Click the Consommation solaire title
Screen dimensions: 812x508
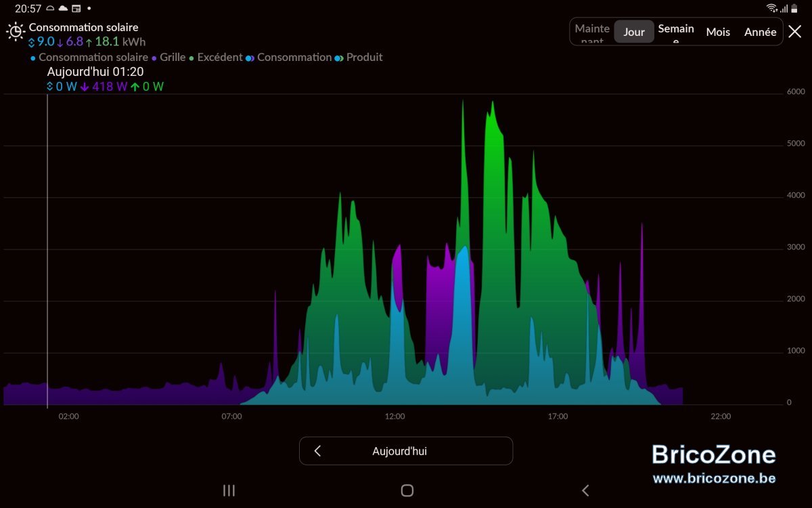[x=83, y=27]
